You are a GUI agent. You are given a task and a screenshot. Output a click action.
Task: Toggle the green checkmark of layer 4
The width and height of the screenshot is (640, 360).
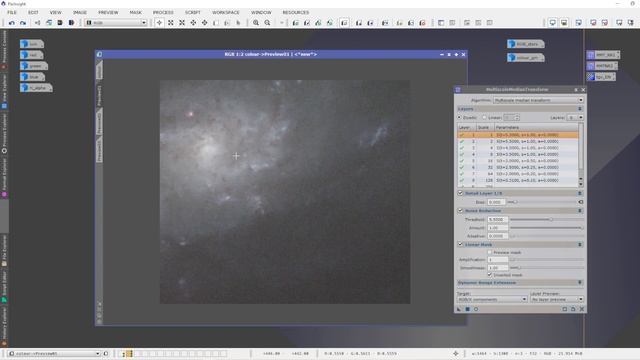462,154
